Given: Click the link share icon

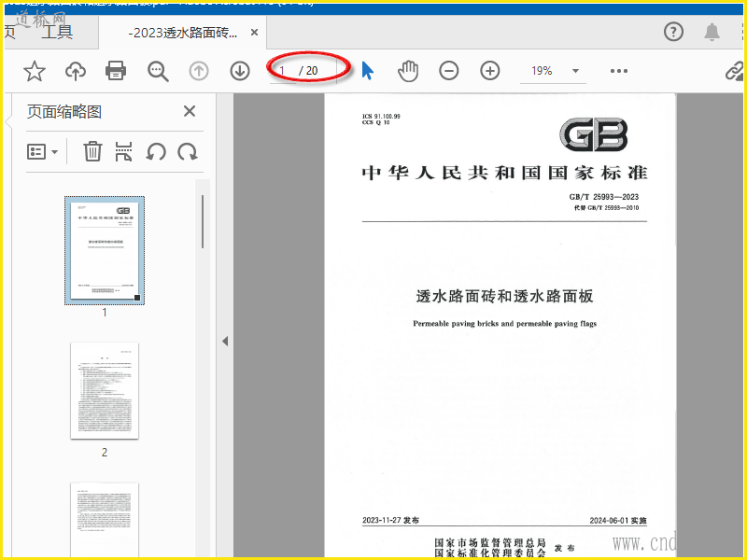Looking at the screenshot, I should [x=735, y=71].
